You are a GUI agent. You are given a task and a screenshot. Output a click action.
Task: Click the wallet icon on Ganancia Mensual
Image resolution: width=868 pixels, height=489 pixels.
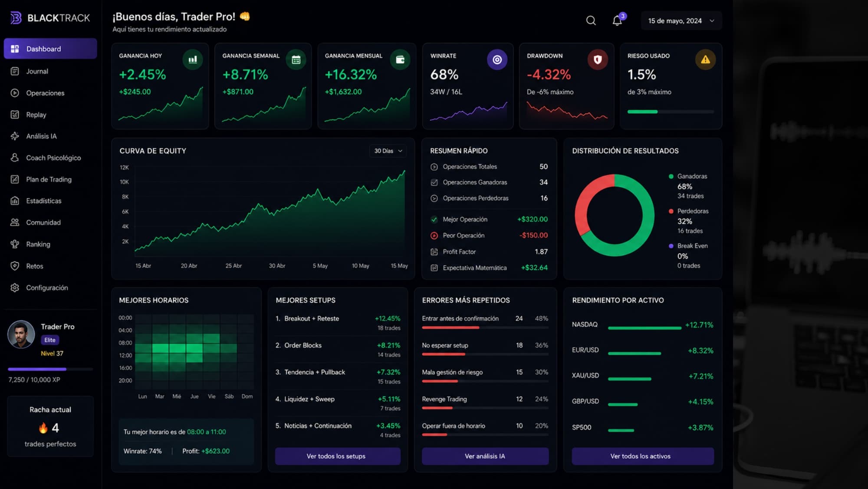[400, 59]
